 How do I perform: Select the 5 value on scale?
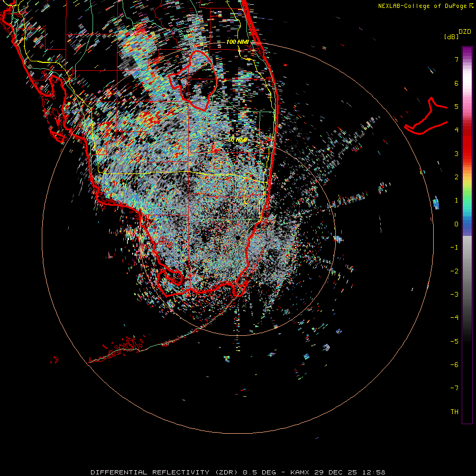456,106
